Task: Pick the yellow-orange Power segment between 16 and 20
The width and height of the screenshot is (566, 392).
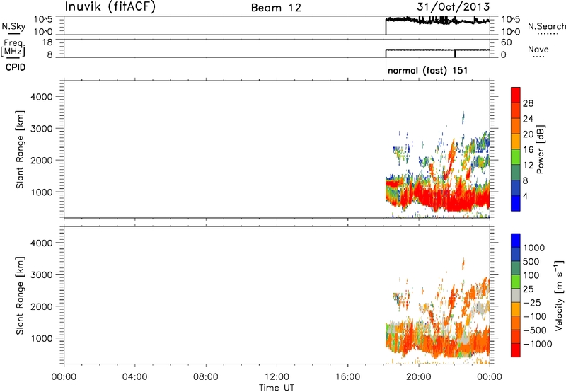Action: click(516, 142)
